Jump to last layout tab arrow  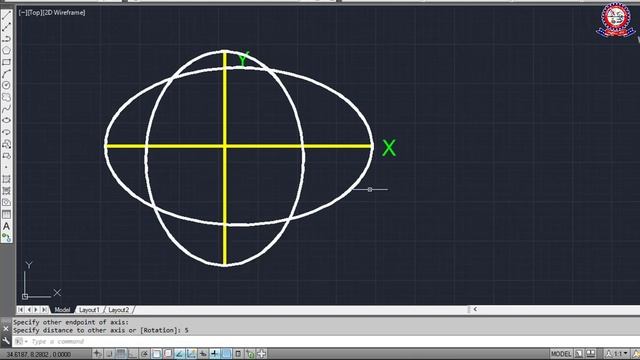tap(44, 310)
